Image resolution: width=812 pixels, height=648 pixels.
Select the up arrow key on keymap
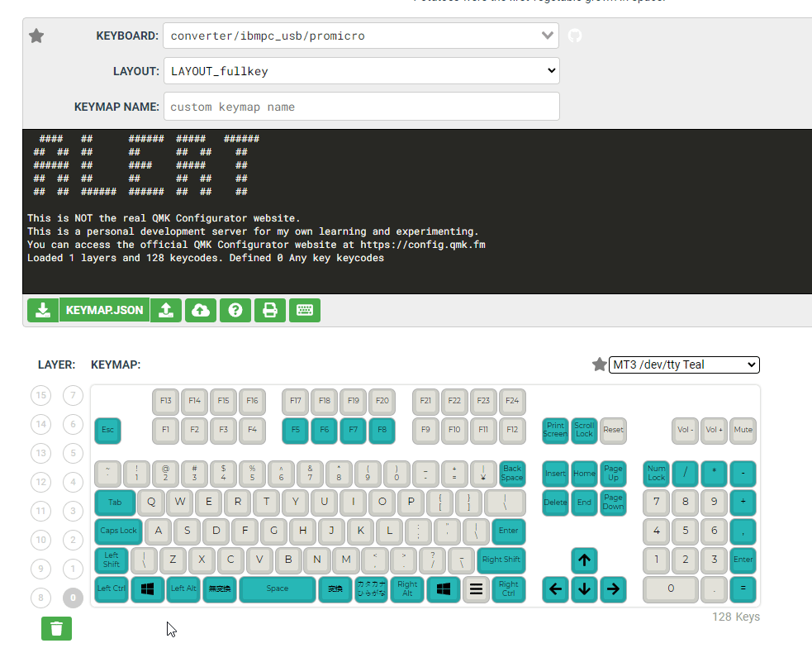[x=584, y=560]
